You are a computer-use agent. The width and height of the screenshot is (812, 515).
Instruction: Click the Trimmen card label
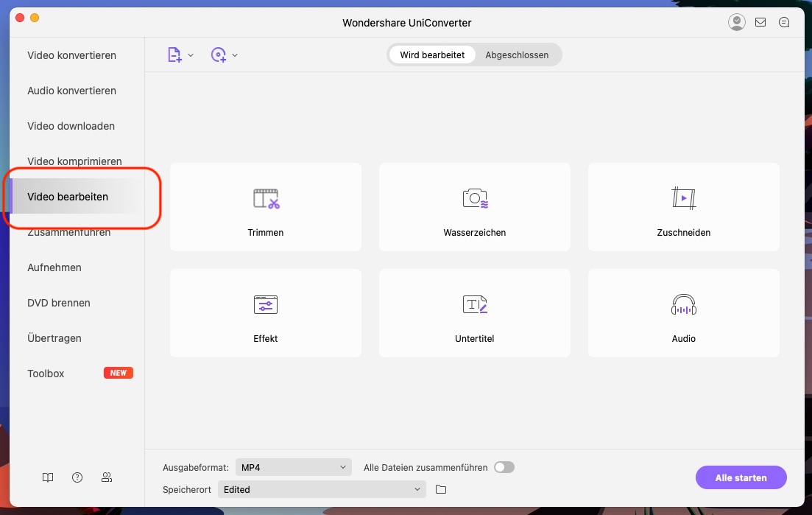point(266,233)
